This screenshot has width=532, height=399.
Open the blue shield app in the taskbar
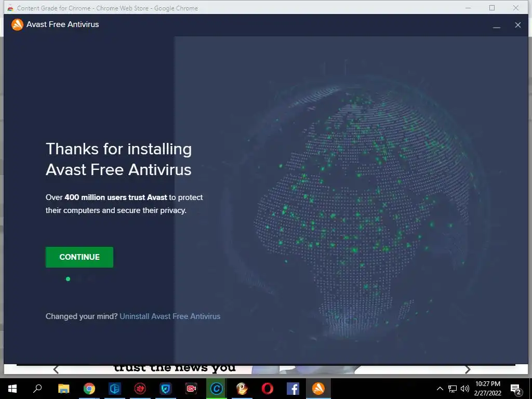tap(166, 389)
